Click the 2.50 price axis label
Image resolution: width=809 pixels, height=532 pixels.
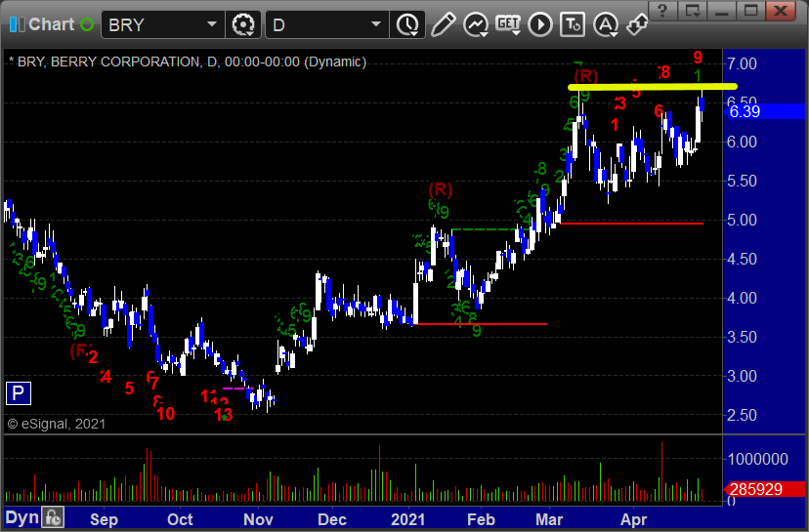pyautogui.click(x=742, y=415)
